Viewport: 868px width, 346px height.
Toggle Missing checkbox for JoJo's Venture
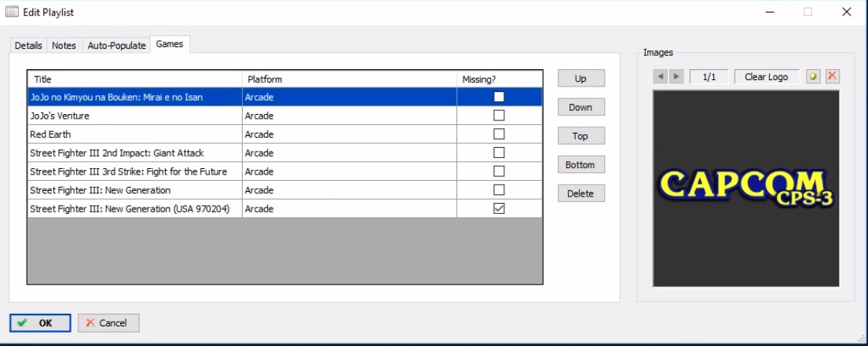pos(499,116)
